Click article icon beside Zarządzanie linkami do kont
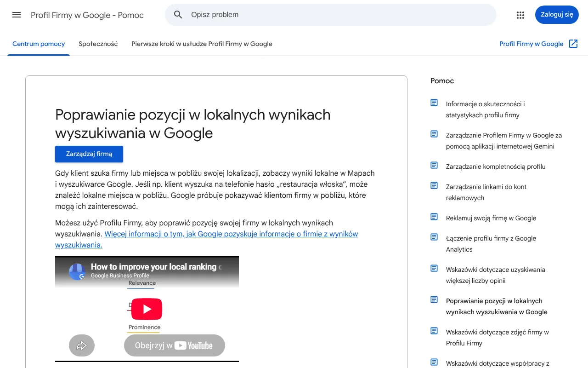Viewport: 588px width, 368px height. pos(434,185)
